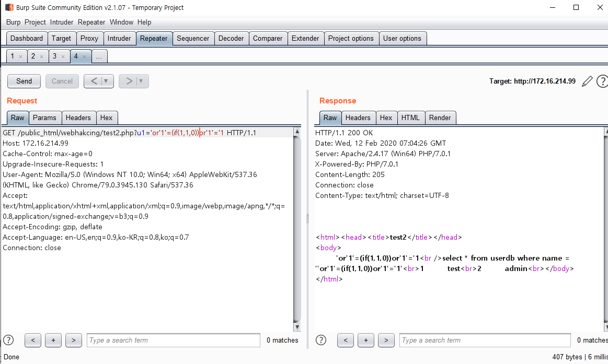Open request search help question mark icon
The height and width of the screenshot is (364, 608).
tap(8, 340)
